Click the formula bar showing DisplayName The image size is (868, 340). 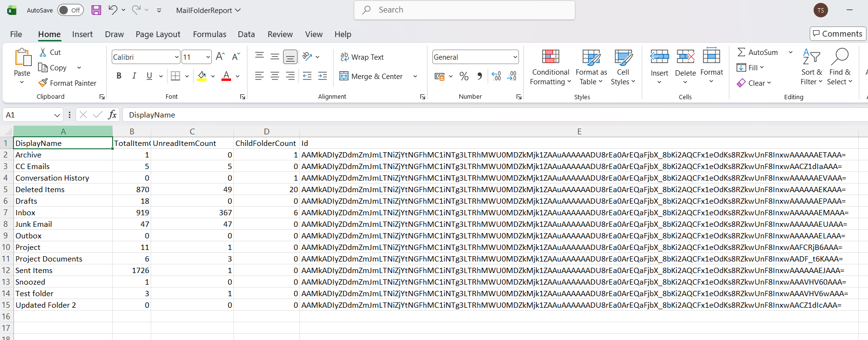click(496, 115)
